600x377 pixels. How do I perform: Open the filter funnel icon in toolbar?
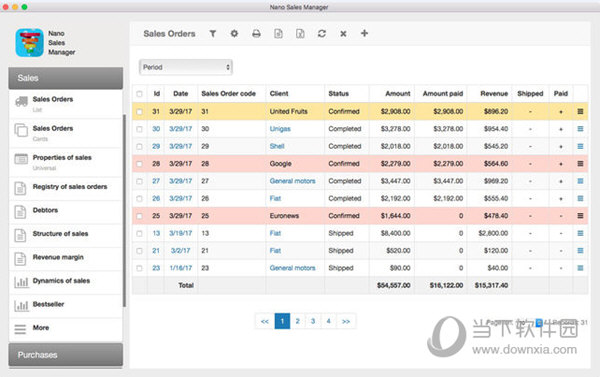pyautogui.click(x=213, y=34)
